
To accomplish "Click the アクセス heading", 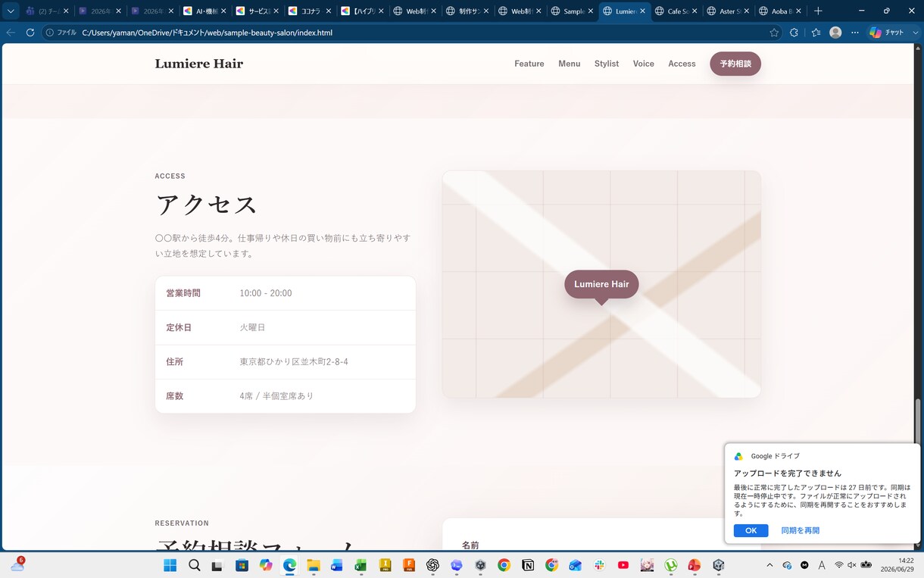I will click(207, 205).
